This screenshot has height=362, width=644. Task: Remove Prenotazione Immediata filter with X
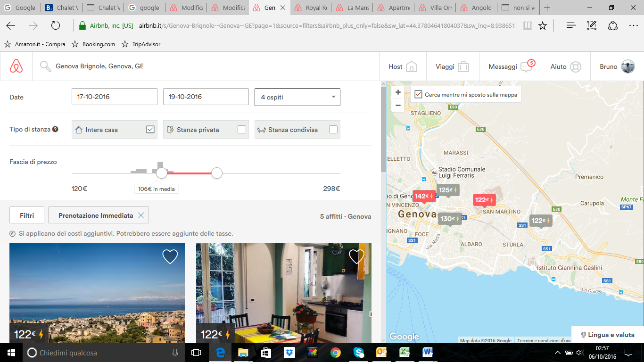tap(141, 215)
